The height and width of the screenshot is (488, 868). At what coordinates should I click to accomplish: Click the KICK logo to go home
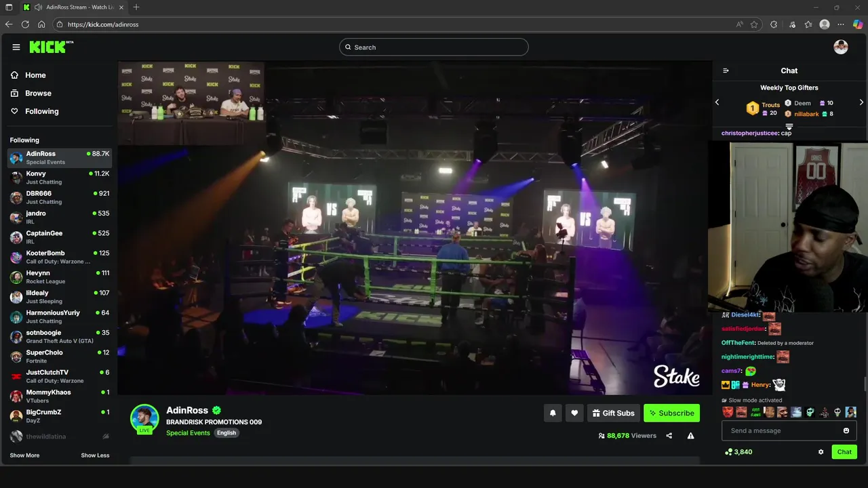[x=51, y=47]
